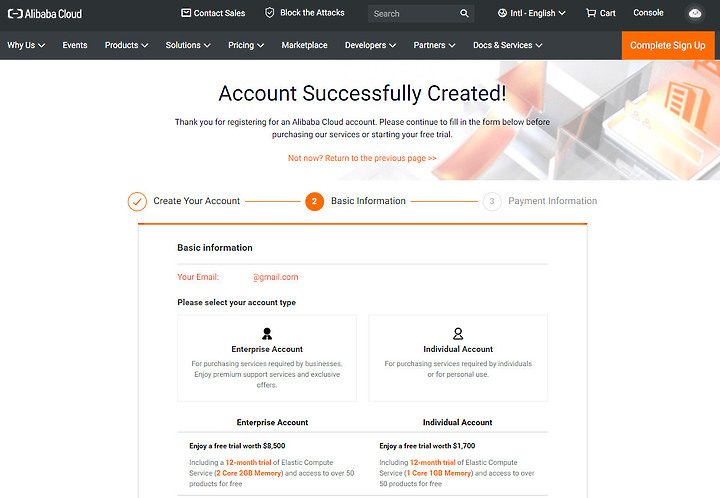Click the Alibaba Cloud logo
Viewport: 720px width, 498px height.
pos(45,14)
